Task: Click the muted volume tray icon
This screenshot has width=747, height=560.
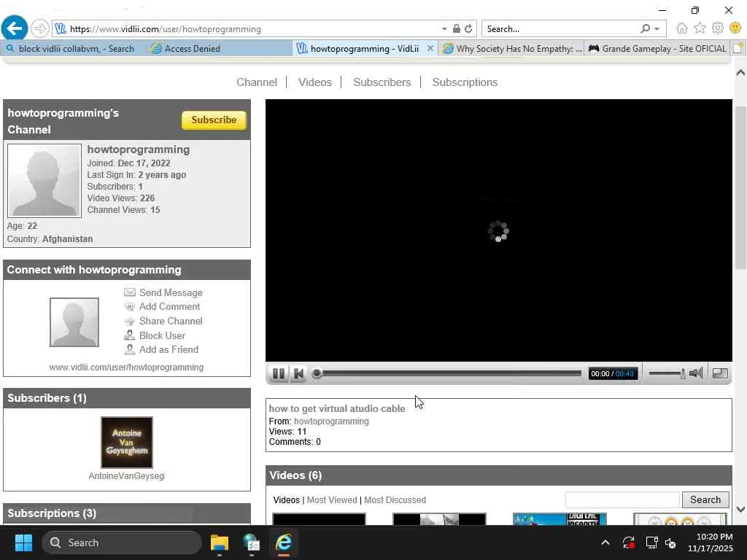Action: tap(671, 542)
